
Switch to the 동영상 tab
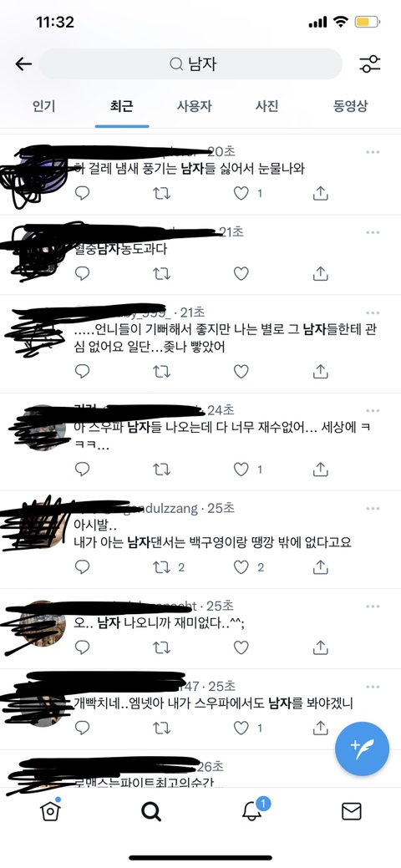[350, 106]
